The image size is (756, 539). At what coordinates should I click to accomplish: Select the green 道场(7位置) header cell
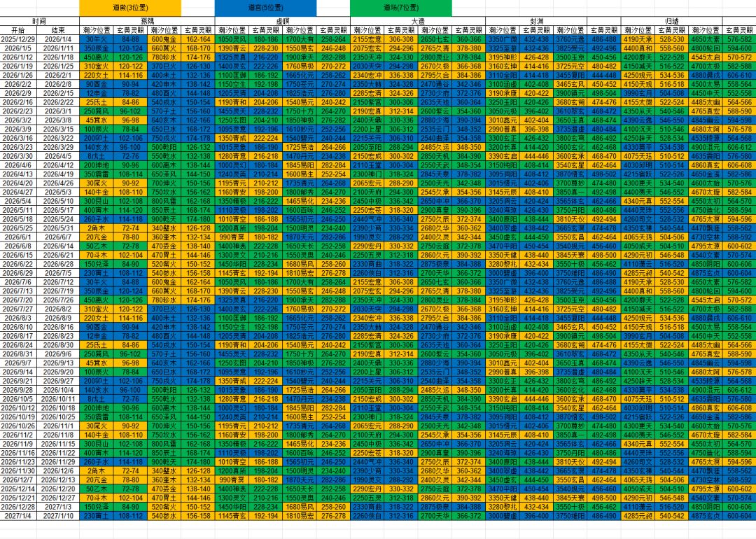pos(401,8)
